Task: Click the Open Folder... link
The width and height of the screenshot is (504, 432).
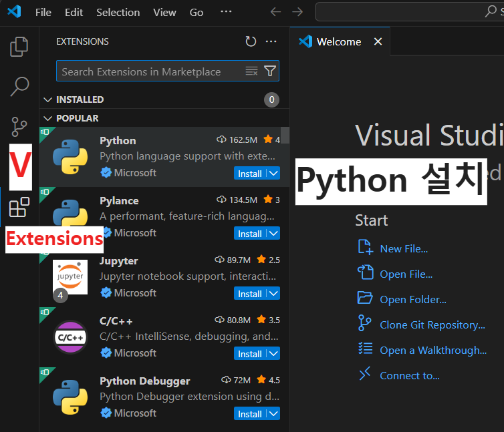Action: [413, 300]
